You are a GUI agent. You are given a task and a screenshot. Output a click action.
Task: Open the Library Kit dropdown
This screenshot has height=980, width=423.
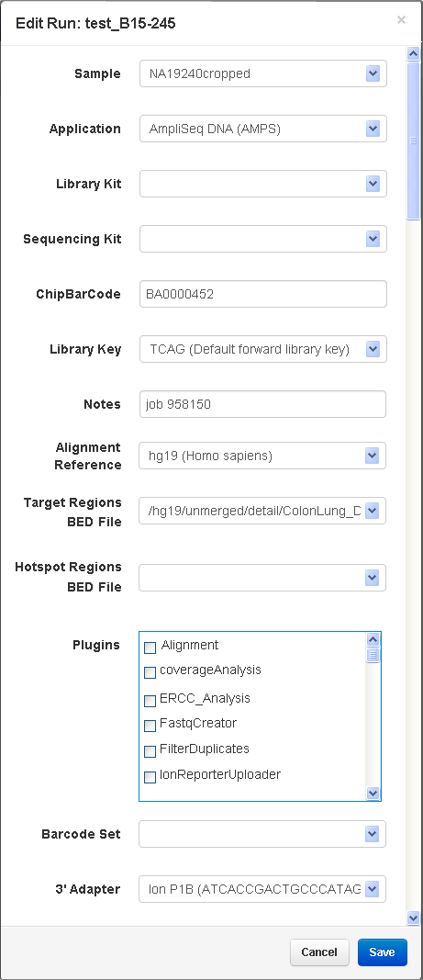373,184
